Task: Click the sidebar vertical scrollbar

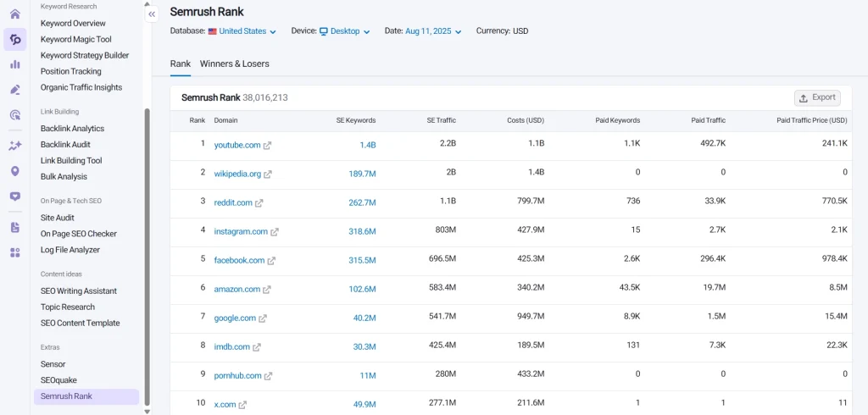Action: 147,256
